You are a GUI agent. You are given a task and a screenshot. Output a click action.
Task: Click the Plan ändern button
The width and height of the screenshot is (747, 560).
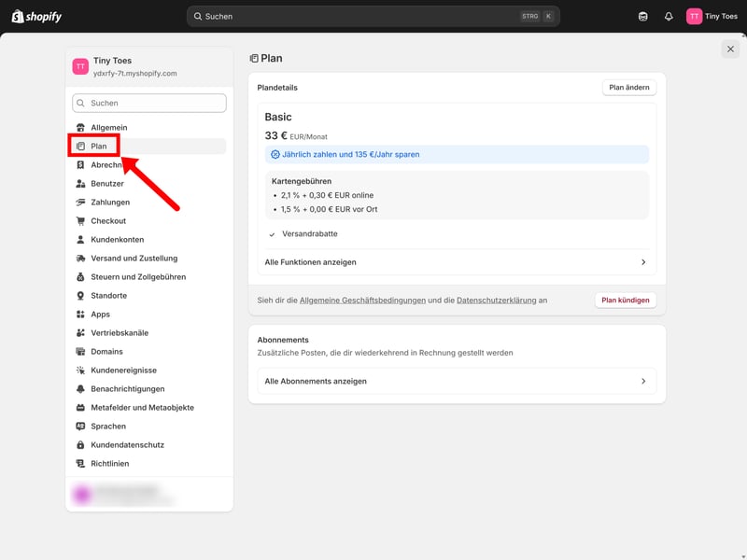click(629, 88)
